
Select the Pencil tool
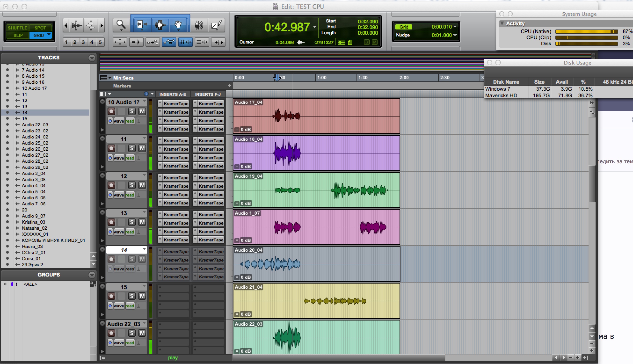pos(216,25)
